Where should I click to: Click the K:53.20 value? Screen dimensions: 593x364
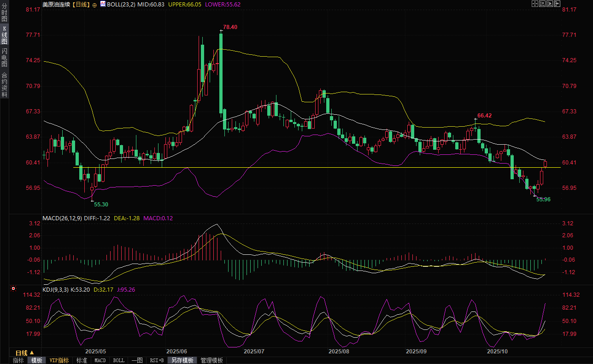tap(80, 290)
